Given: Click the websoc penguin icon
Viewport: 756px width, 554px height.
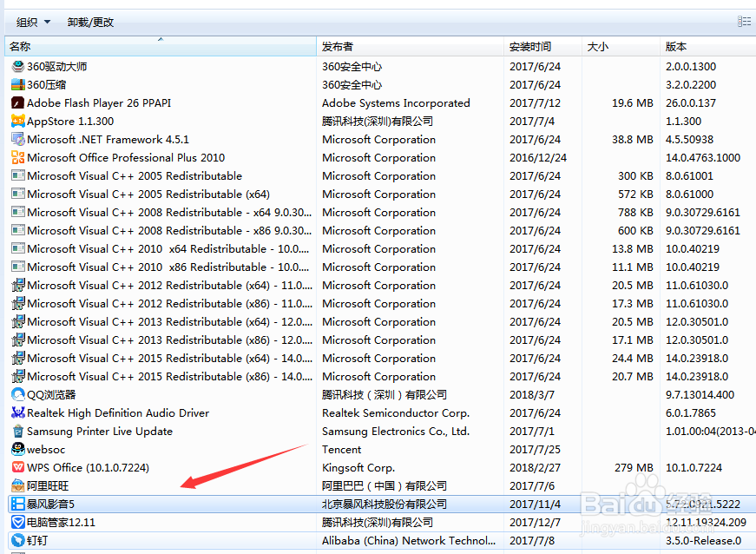Looking at the screenshot, I should click(18, 450).
